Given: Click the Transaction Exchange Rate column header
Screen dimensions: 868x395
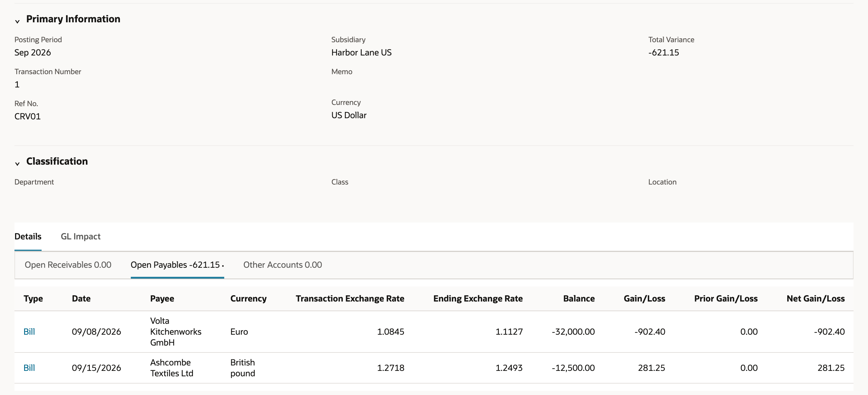Looking at the screenshot, I should point(350,298).
